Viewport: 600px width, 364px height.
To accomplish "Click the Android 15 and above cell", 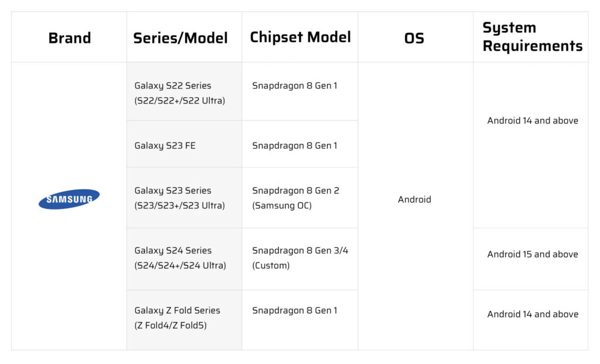I will 533,254.
